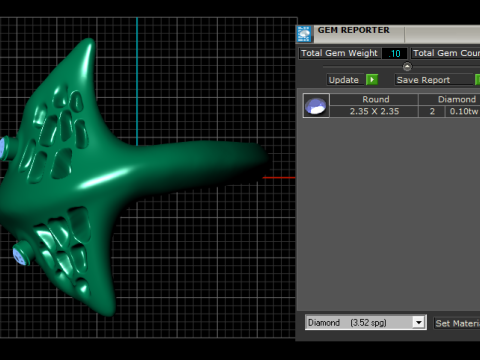Viewport: 480px width, 360px height.
Task: Select the upper blue gem on model
Action: click(2, 148)
